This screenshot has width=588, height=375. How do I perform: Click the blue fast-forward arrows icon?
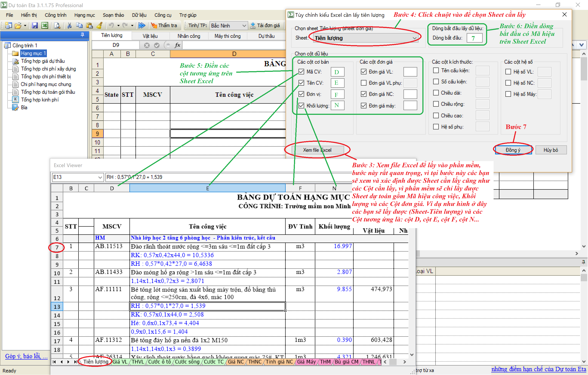(x=142, y=25)
